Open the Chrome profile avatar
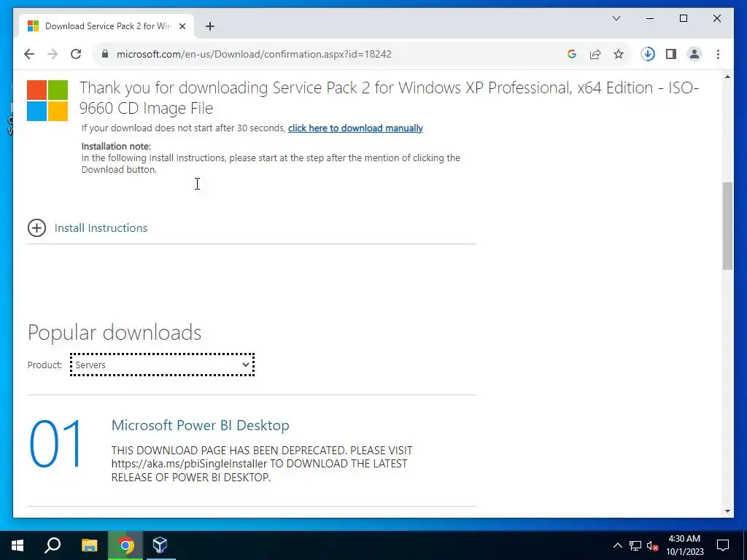The width and height of the screenshot is (747, 560). [x=694, y=54]
